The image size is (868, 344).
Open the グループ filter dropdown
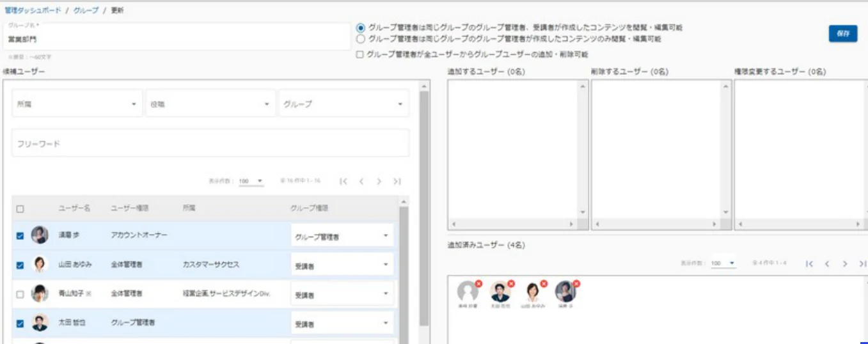point(343,104)
